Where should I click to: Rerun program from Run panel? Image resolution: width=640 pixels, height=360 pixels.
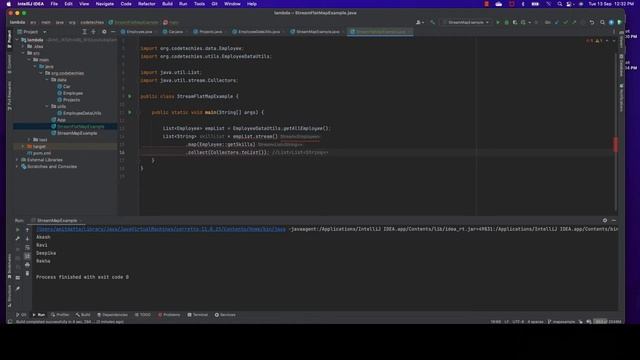[x=18, y=230]
